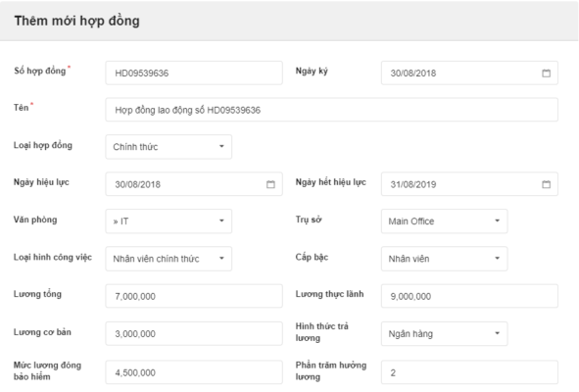Click the Ngày hết hiệu lực date field
The width and height of the screenshot is (579, 392).
tap(469, 184)
